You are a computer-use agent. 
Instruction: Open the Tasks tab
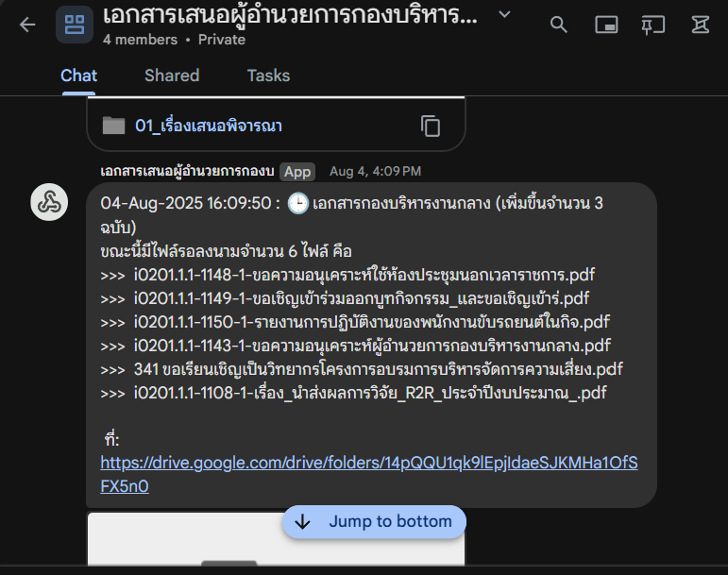pos(268,76)
